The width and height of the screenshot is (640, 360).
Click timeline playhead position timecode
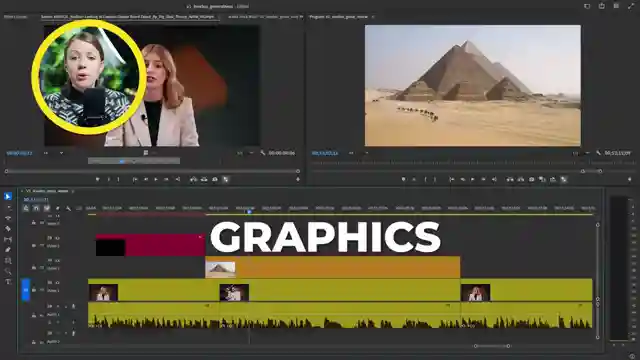pos(36,200)
